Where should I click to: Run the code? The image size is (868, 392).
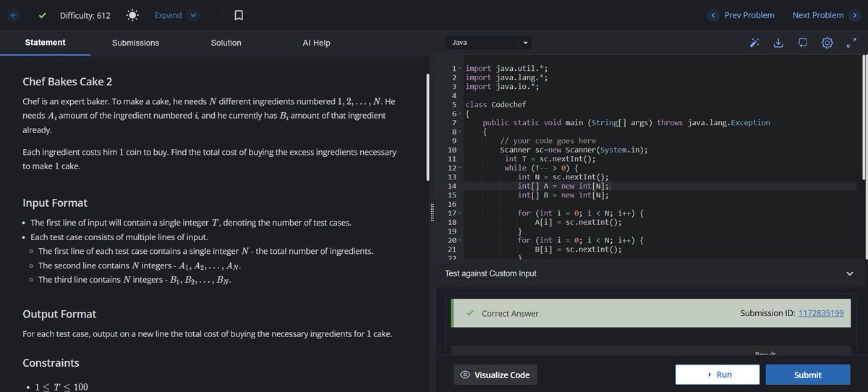718,375
